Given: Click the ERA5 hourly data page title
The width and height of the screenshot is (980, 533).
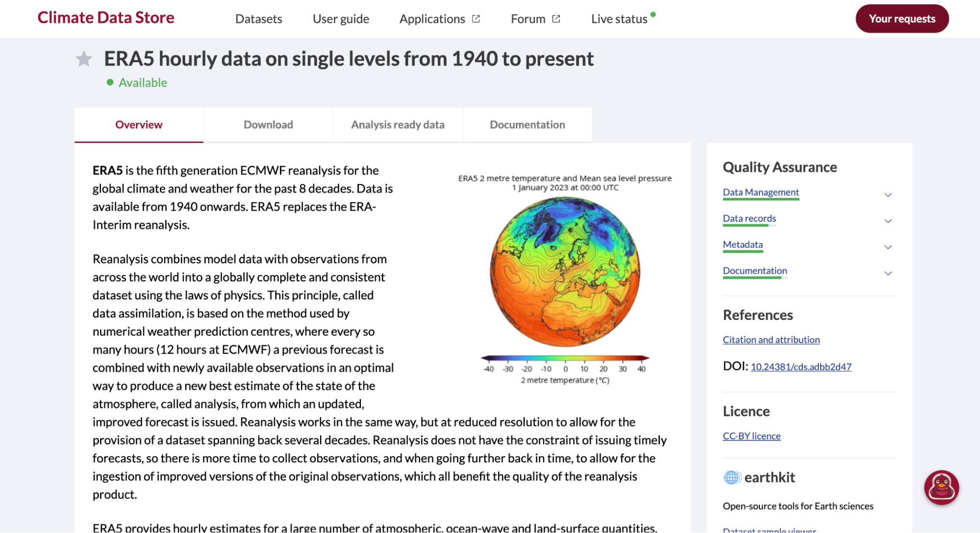Looking at the screenshot, I should 349,59.
